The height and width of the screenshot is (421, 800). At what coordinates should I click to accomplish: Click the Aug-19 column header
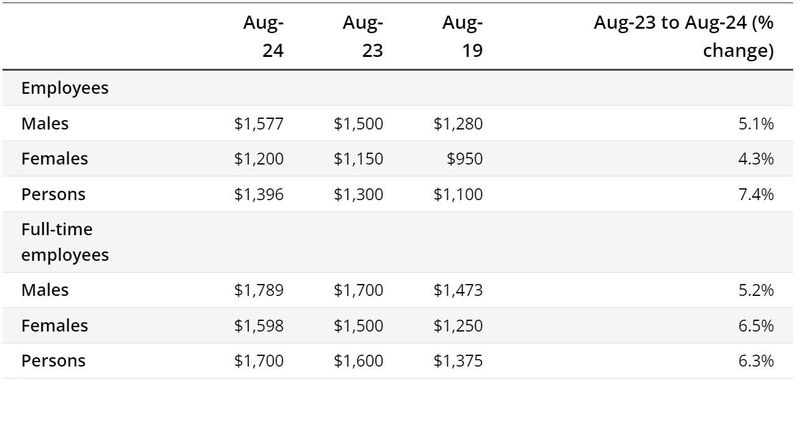coord(461,36)
